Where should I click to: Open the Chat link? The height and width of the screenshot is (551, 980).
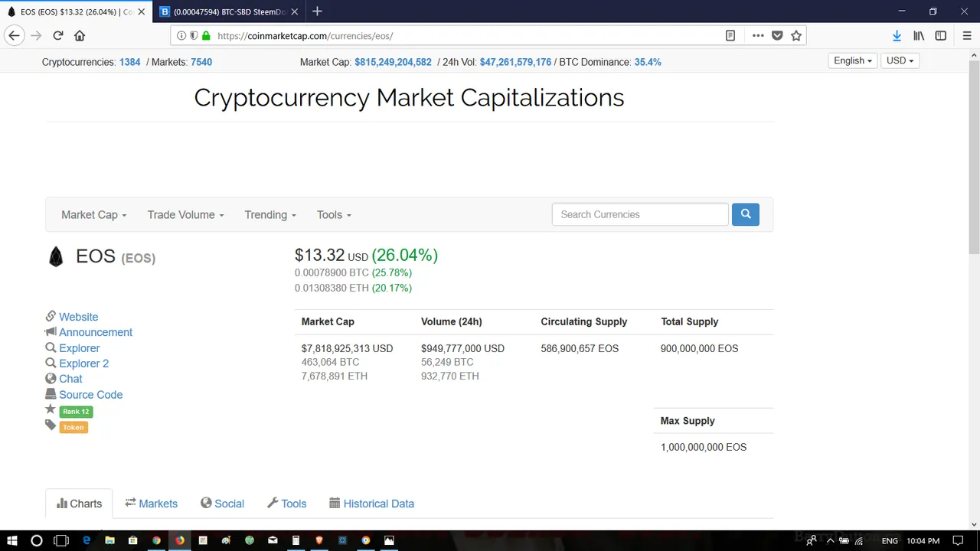(70, 379)
